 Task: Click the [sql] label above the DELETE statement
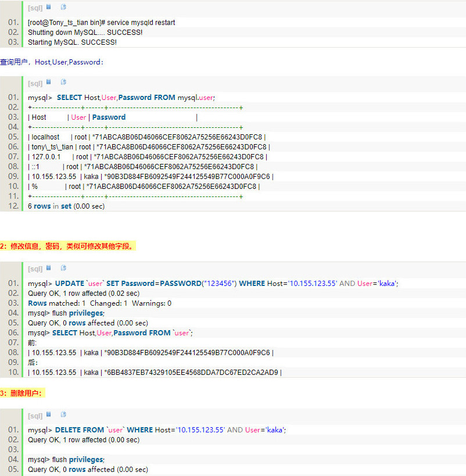(x=35, y=416)
